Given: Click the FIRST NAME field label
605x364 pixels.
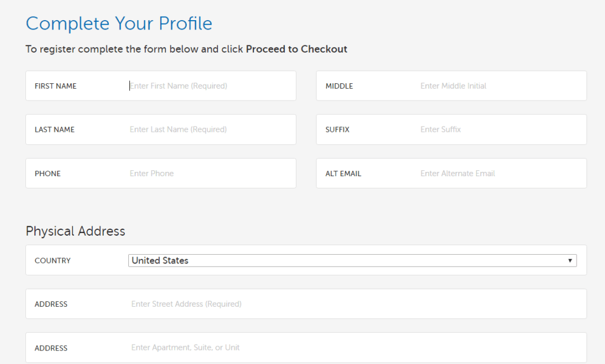Looking at the screenshot, I should [x=54, y=86].
